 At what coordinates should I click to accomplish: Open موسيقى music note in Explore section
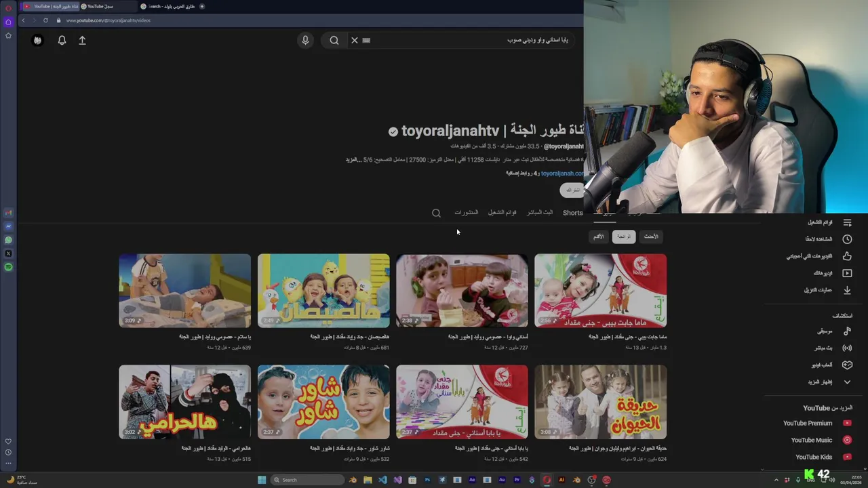coord(847,331)
